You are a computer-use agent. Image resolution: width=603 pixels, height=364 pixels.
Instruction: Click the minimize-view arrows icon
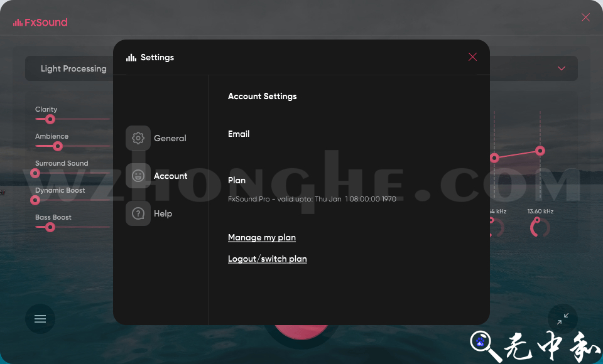562,319
